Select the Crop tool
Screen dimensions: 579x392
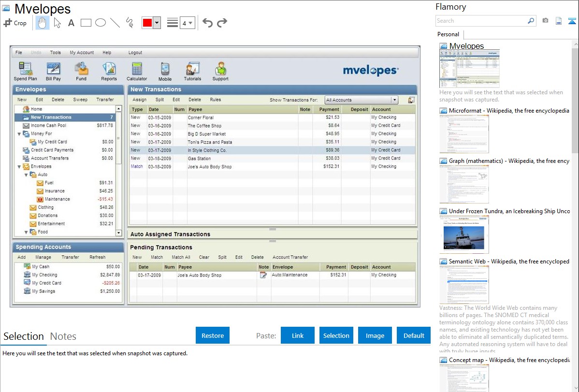15,23
